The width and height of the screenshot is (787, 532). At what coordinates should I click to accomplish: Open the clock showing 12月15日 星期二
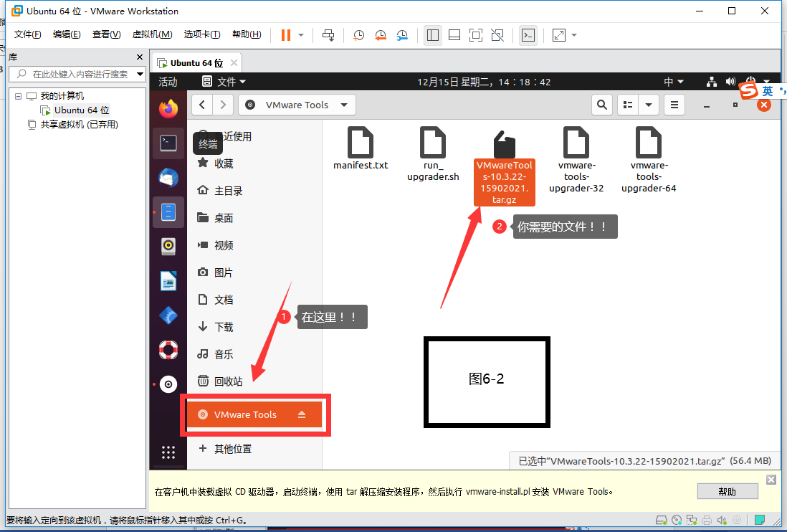click(x=484, y=82)
